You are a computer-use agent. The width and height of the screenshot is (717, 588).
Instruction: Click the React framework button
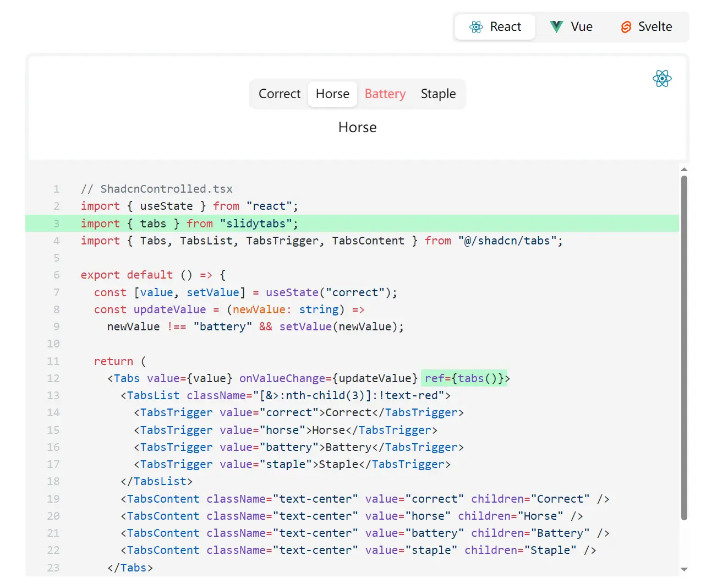tap(494, 26)
